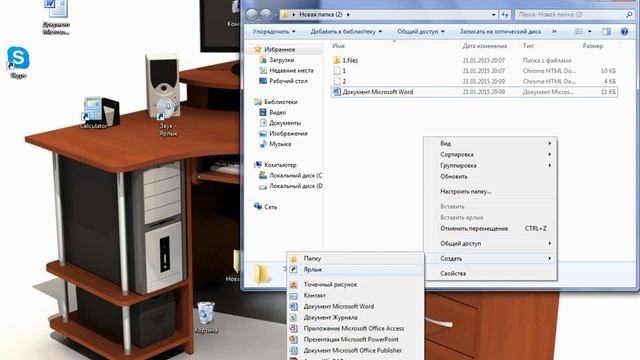Open the Calculator desktop shortcut
The height and width of the screenshot is (360, 640).
coord(93,113)
